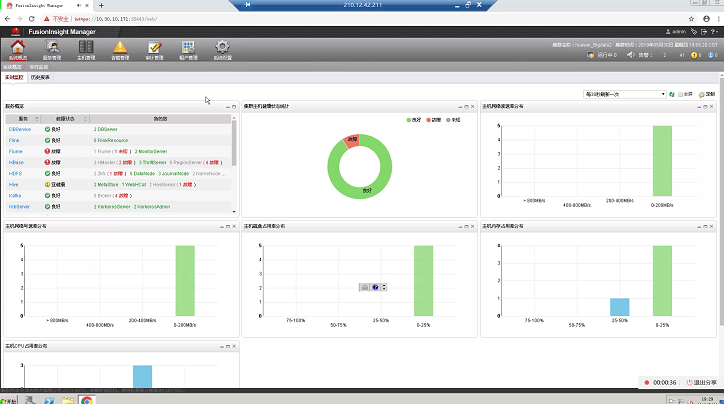Click the green refresh icon
Viewport: 724px width, 404px height.
coord(672,94)
